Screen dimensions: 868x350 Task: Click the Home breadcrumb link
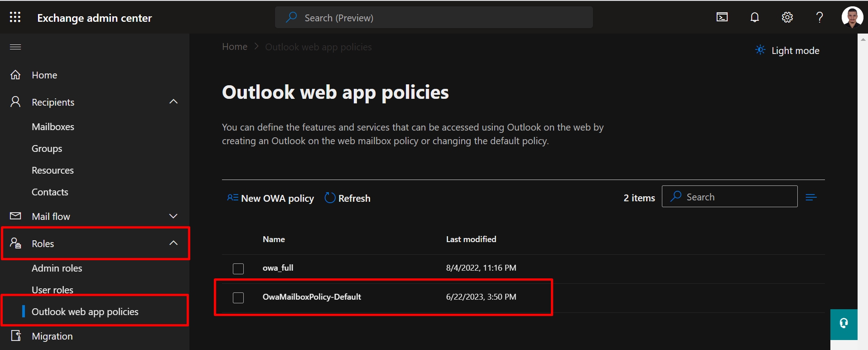[x=235, y=47]
